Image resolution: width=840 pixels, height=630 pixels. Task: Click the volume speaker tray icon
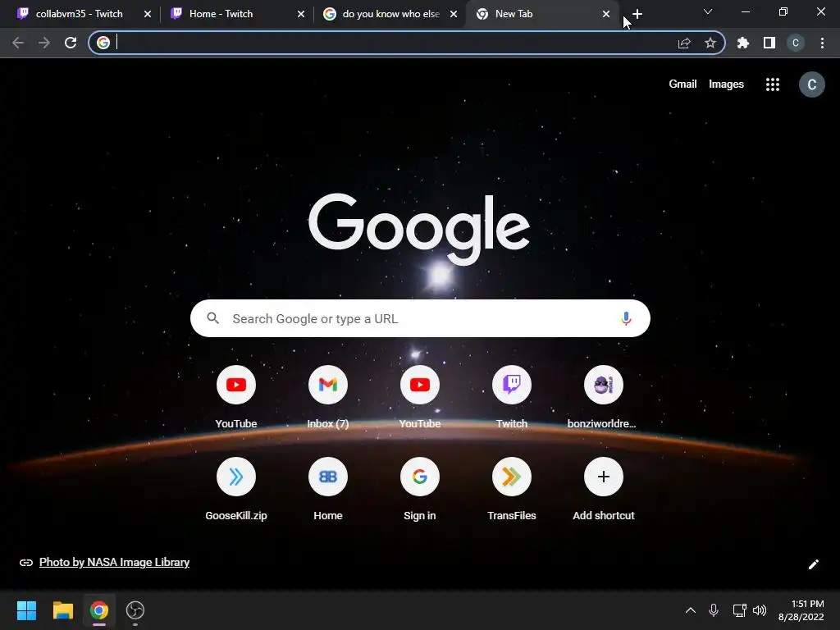point(760,610)
